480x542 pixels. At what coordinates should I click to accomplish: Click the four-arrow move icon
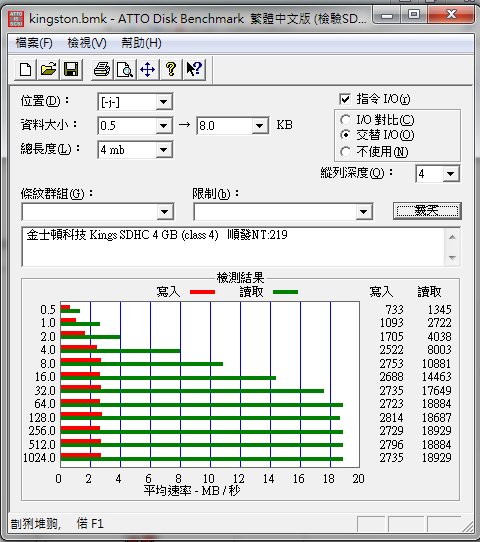[148, 69]
